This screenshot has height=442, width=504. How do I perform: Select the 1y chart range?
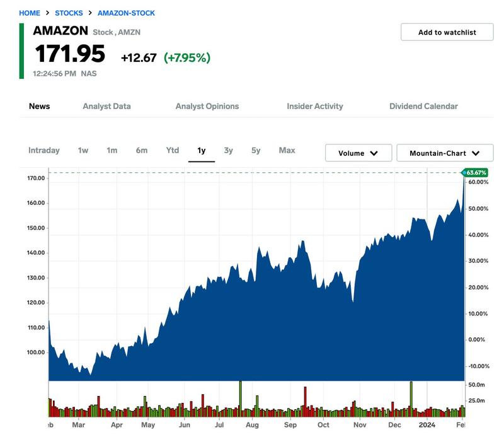click(x=201, y=151)
